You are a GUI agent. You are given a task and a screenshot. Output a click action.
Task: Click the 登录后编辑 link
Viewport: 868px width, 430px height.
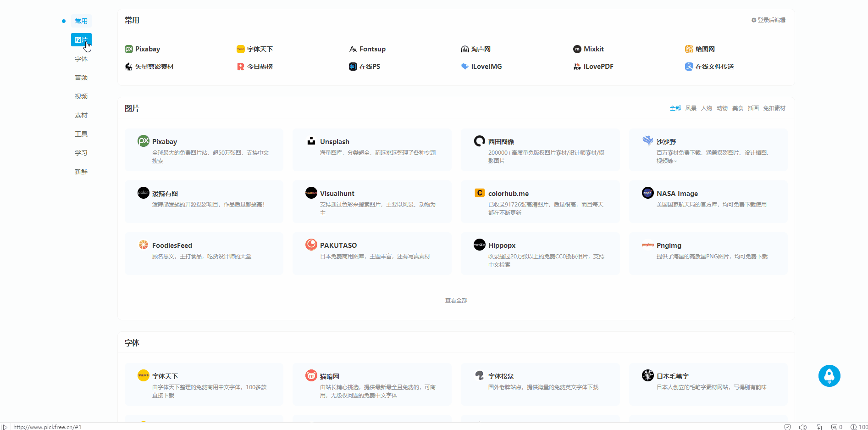coord(772,20)
